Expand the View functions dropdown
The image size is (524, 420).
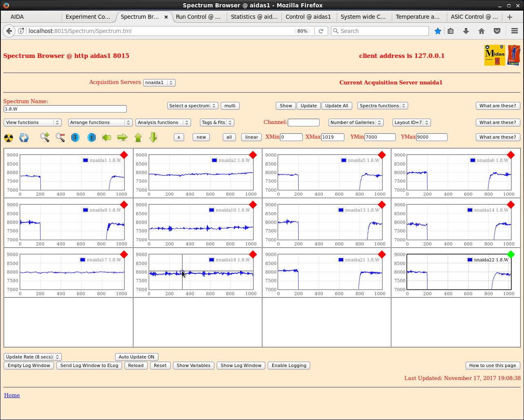(33, 122)
